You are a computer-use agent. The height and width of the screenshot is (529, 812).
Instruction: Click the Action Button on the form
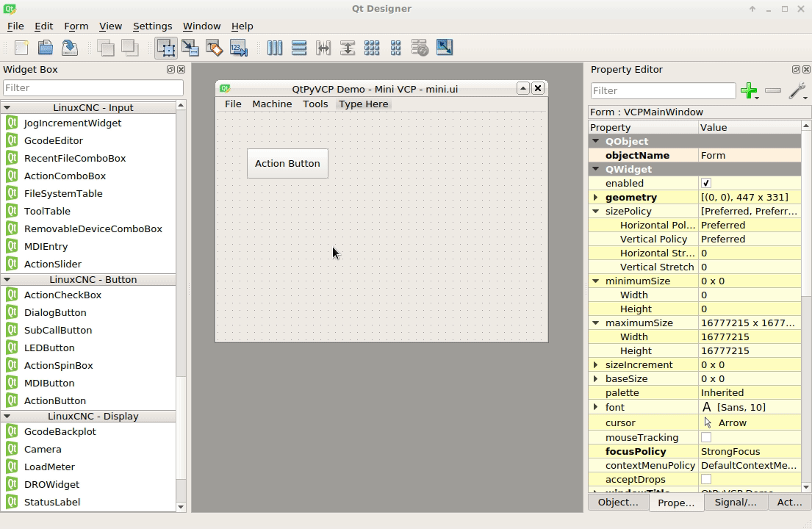click(x=287, y=164)
